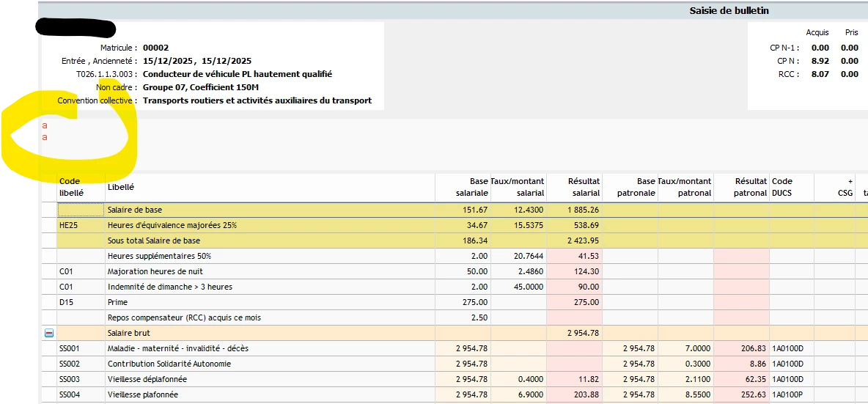Edit Indemnité de dimanche rate 45.0000
The height and width of the screenshot is (404, 868).
pyautogui.click(x=527, y=287)
